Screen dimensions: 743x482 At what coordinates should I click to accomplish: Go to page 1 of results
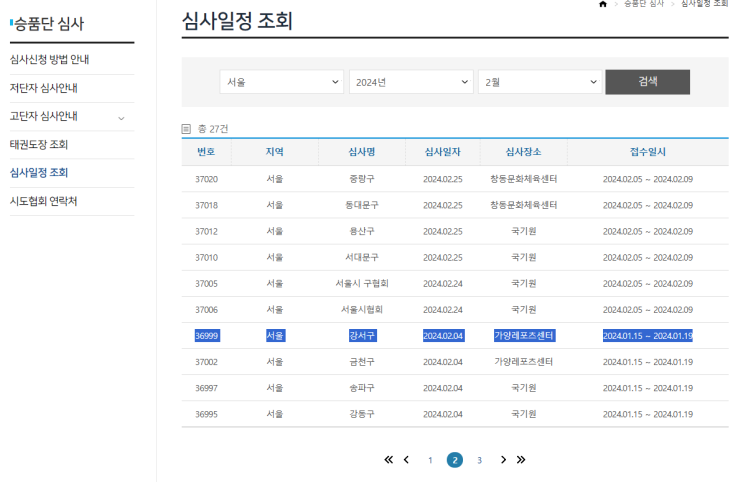point(430,460)
